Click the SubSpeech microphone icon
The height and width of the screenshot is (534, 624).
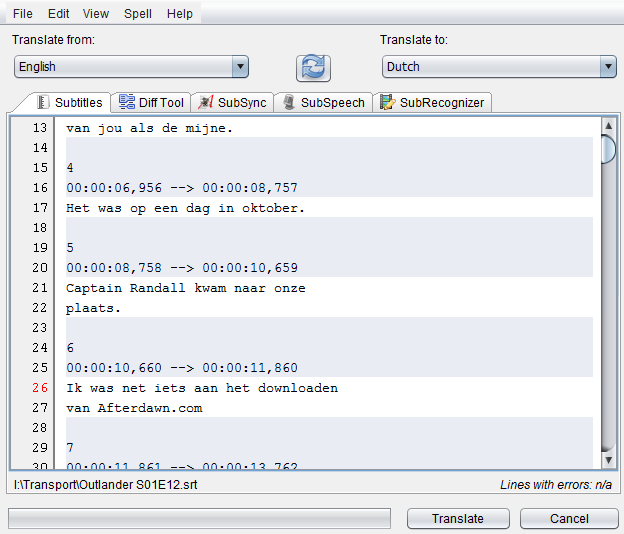click(x=289, y=103)
